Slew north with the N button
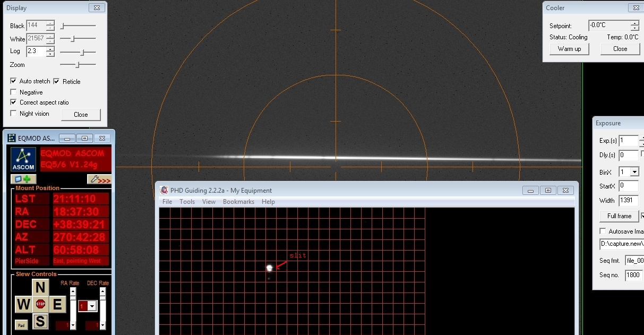 40,287
